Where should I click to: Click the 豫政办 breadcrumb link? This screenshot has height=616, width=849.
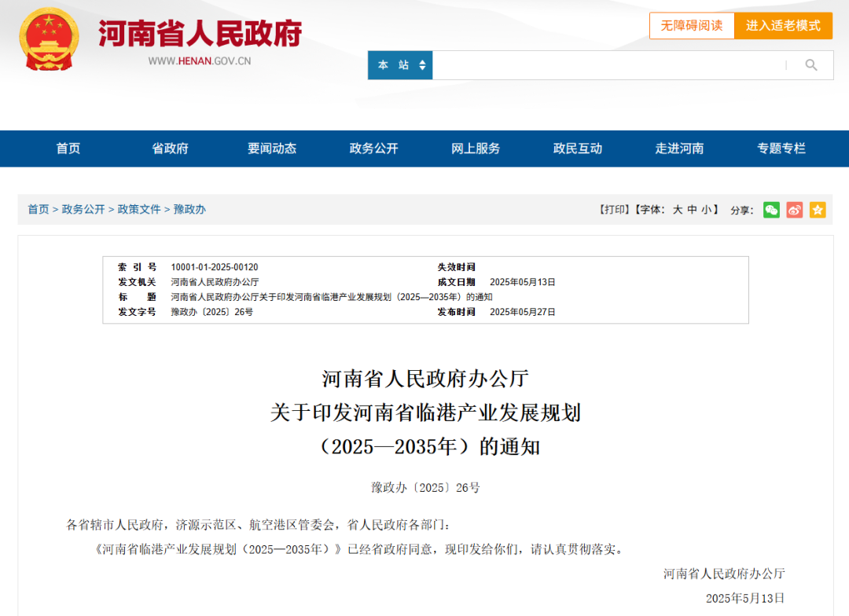(x=189, y=210)
